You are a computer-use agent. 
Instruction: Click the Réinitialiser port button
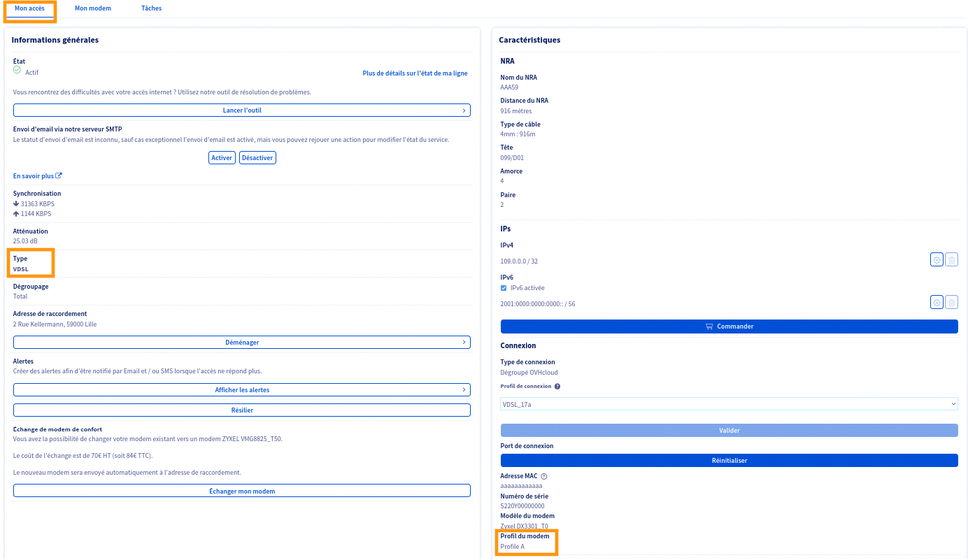(x=729, y=460)
